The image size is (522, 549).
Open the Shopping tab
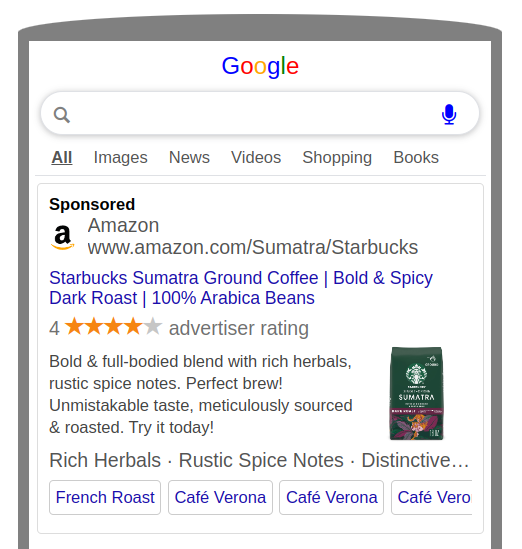[337, 158]
